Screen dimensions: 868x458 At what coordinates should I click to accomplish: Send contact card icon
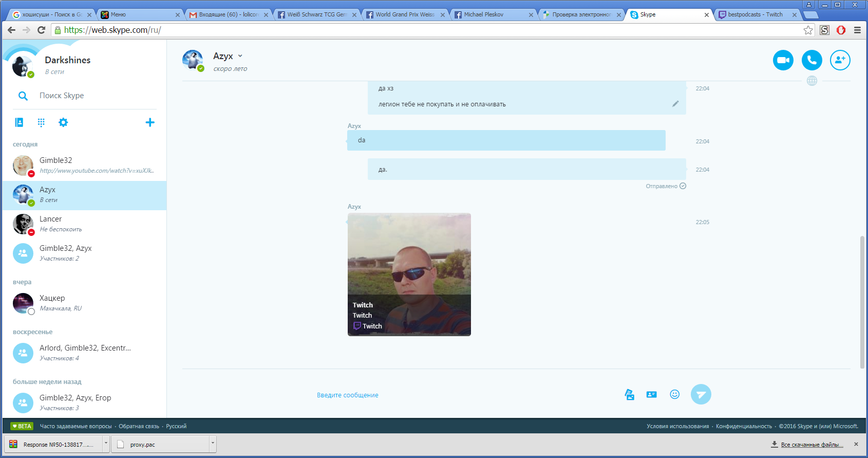pos(652,394)
